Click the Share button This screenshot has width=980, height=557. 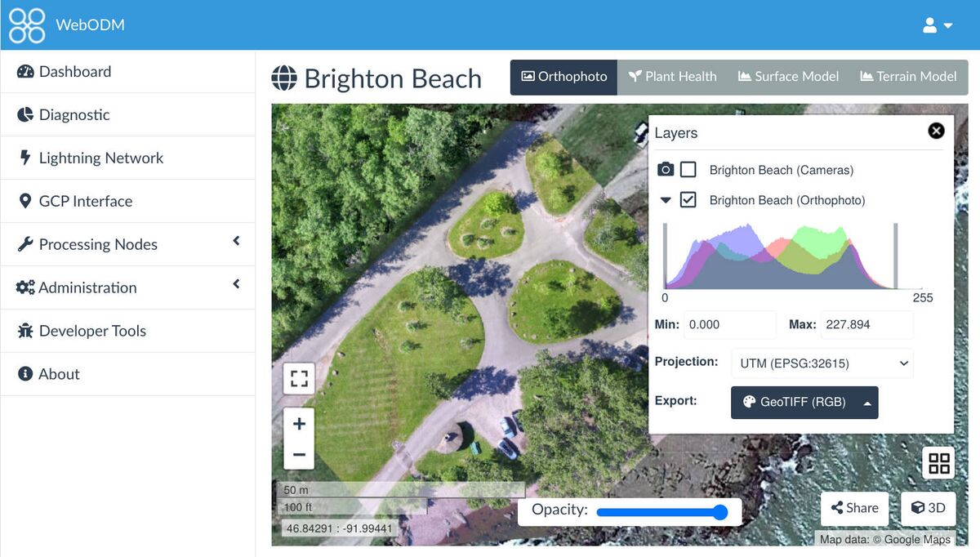point(854,508)
